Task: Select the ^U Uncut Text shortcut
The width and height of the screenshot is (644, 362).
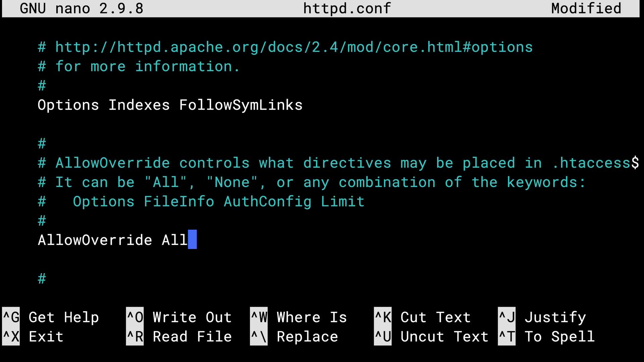Action: point(431,337)
